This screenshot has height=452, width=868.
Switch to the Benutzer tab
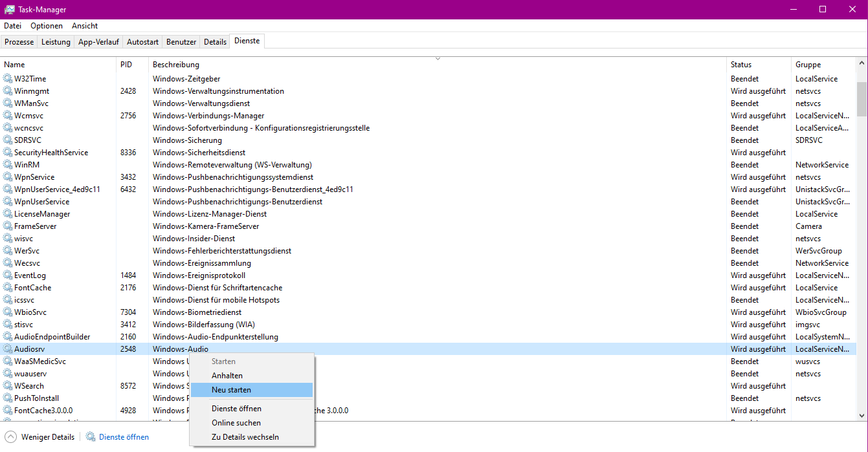181,42
